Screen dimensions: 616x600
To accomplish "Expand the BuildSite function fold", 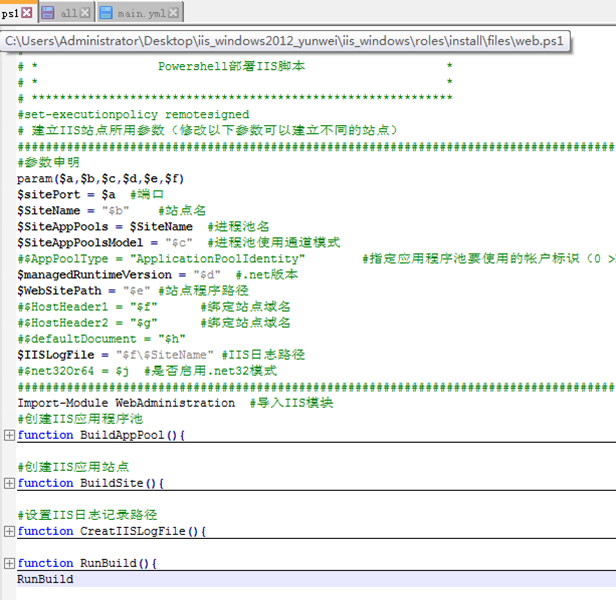I will click(9, 483).
